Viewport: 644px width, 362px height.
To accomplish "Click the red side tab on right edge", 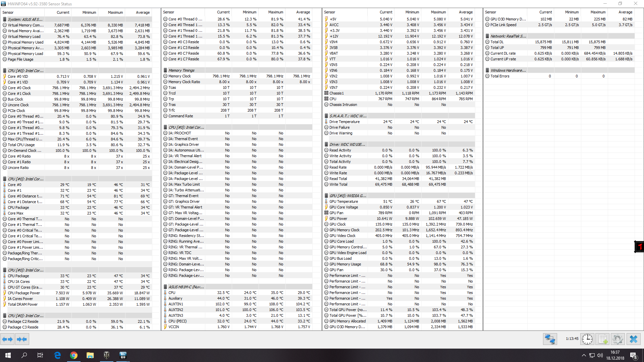I will coord(639,247).
